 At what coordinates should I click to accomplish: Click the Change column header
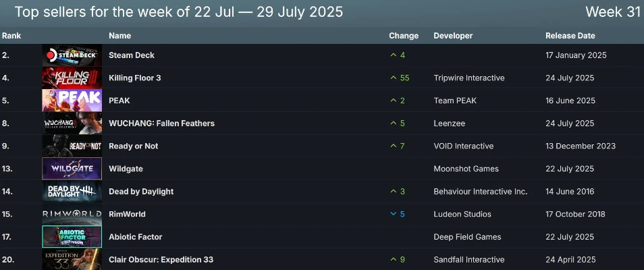pos(404,36)
